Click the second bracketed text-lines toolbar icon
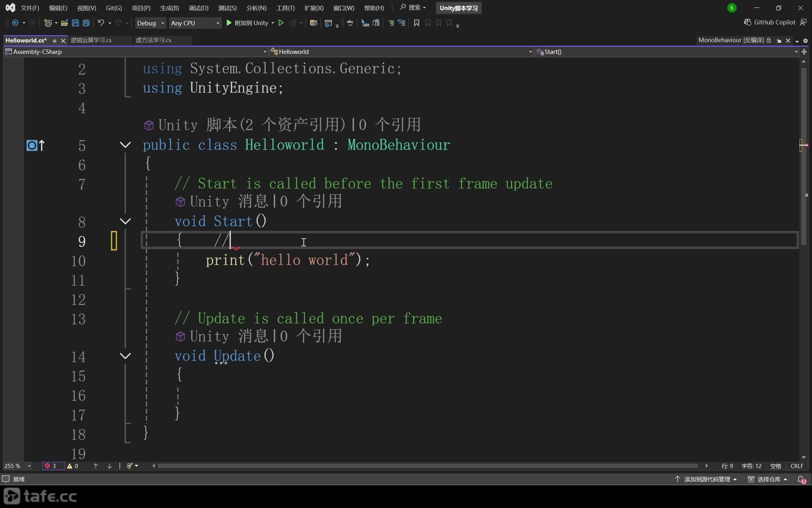The image size is (812, 508). pyautogui.click(x=376, y=23)
